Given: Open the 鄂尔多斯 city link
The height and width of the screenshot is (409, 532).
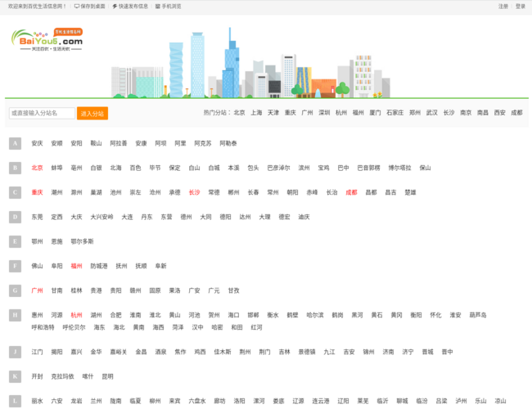Looking at the screenshot, I should 82,241.
